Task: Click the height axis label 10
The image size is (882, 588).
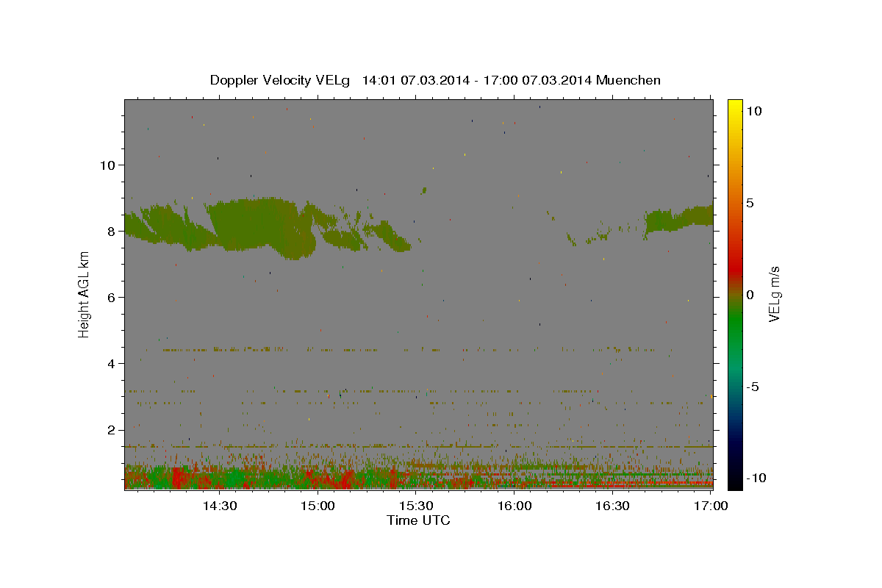Action: (107, 165)
